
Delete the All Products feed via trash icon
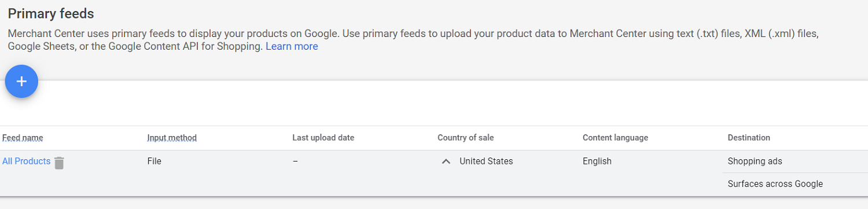click(x=59, y=163)
